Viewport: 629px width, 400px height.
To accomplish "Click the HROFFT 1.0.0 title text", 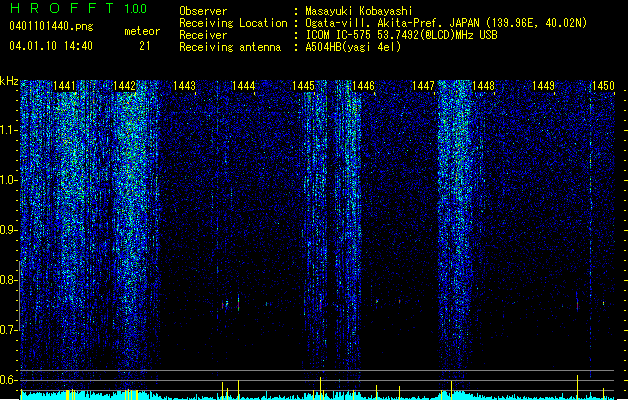I will pyautogui.click(x=78, y=8).
